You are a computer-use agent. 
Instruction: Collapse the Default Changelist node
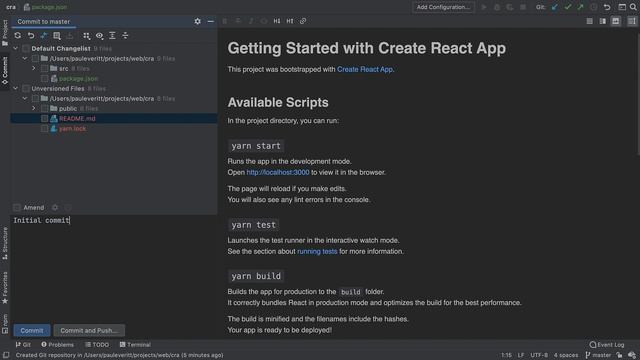[16, 49]
